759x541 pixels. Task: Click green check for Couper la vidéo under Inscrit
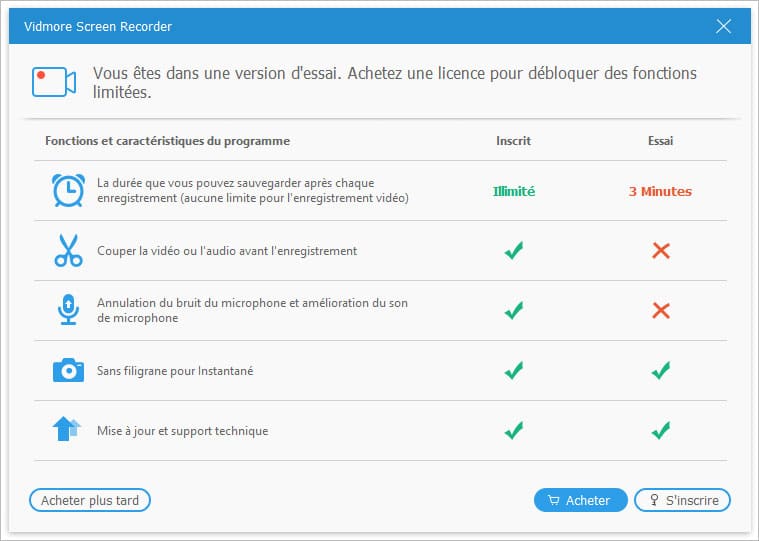[x=514, y=250]
